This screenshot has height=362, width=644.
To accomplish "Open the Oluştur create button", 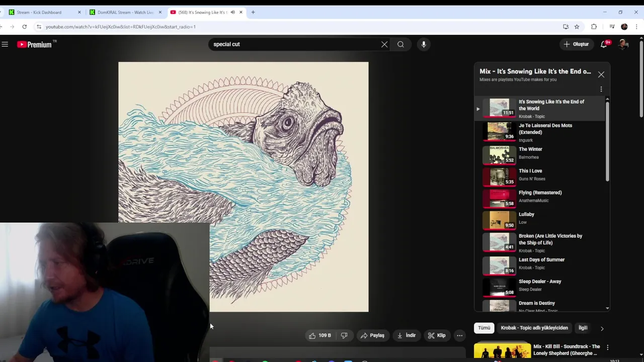I will click(x=576, y=44).
